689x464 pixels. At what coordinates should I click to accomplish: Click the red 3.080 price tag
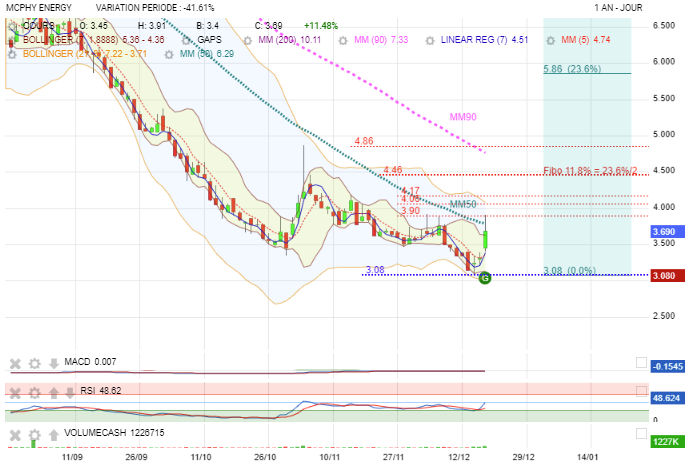coord(667,276)
